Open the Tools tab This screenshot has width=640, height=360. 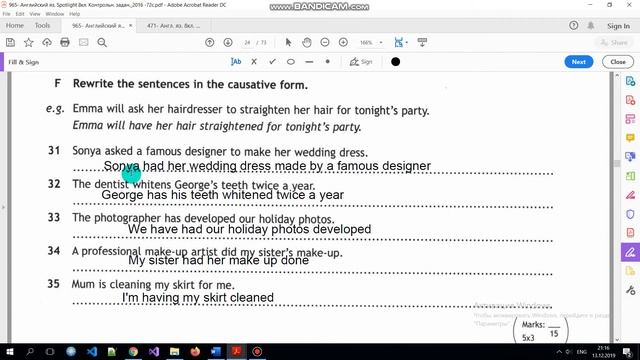42,26
